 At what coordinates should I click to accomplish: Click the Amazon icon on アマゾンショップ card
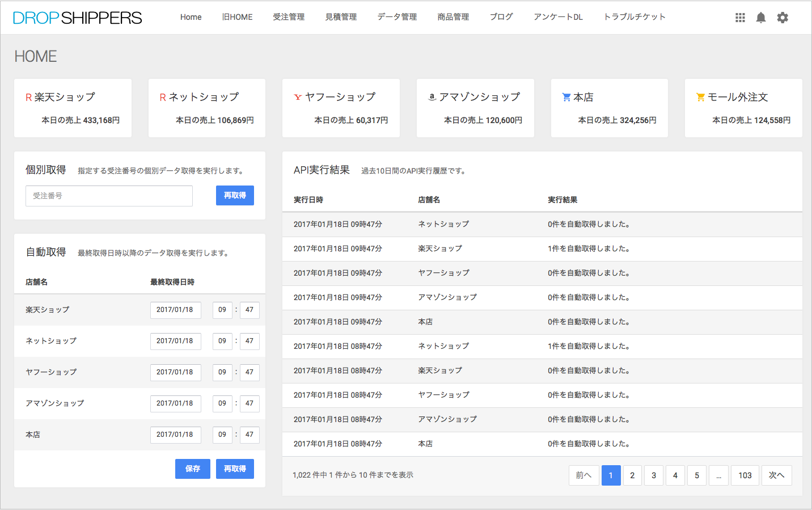[x=432, y=98]
